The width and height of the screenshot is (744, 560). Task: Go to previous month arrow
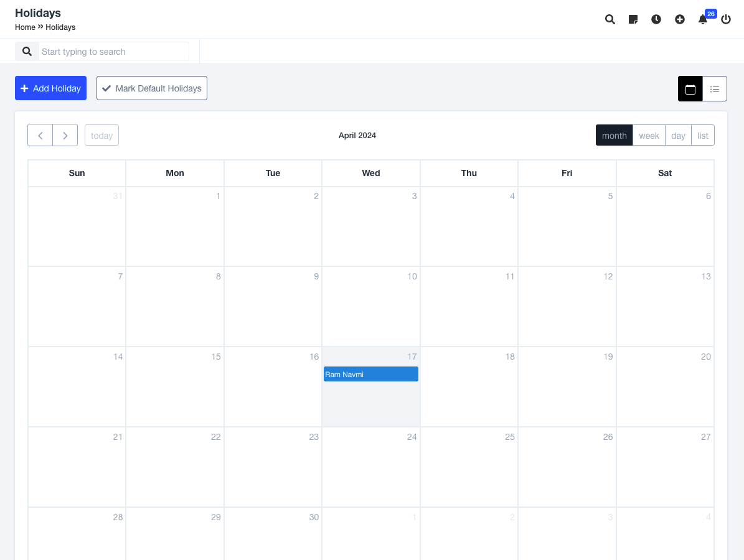40,135
